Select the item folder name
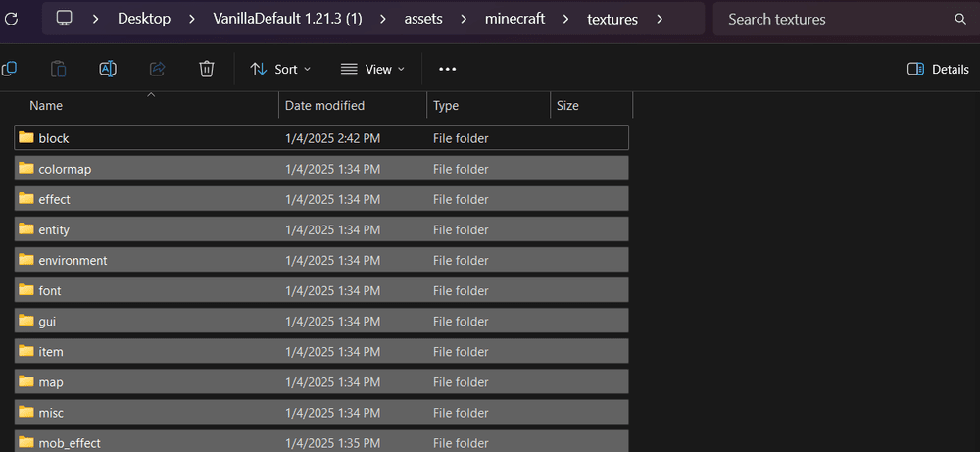 point(51,352)
